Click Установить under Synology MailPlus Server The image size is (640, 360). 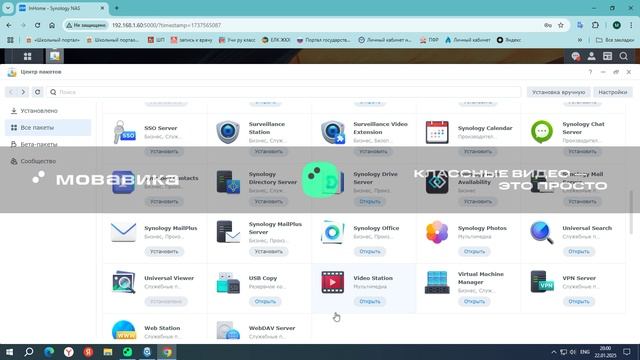[269, 251]
